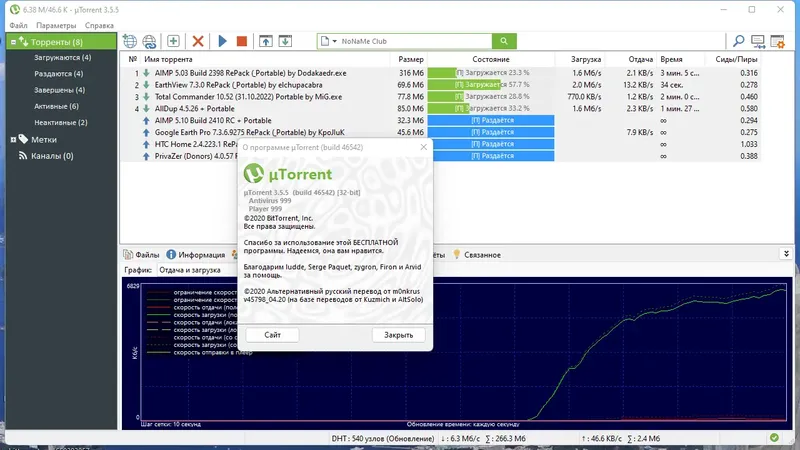Open the search provider dropdown arrow

[x=335, y=41]
